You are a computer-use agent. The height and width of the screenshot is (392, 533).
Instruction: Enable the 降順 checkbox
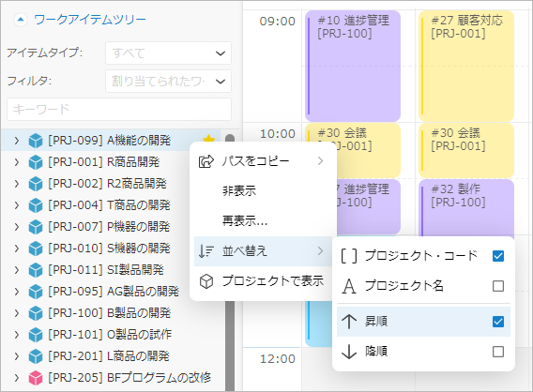[498, 352]
